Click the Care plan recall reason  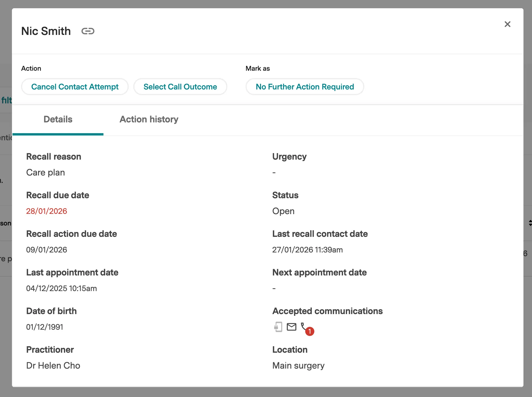click(45, 172)
